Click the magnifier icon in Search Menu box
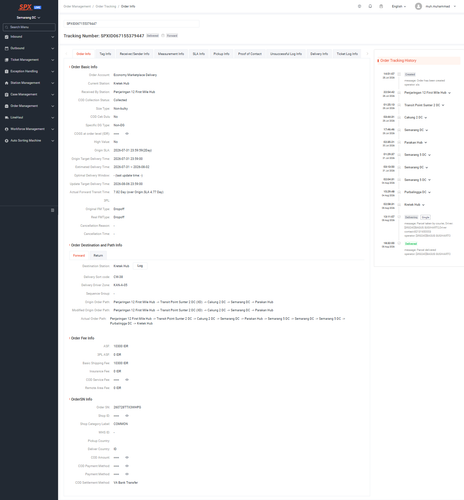Image resolution: width=464 pixels, height=500 pixels. 7,27
